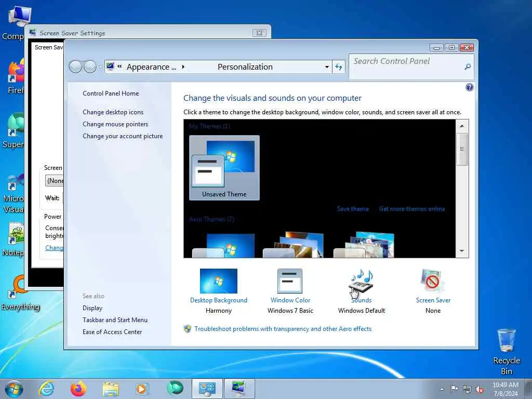Launch Firefox from taskbar
Image resolution: width=532 pixels, height=399 pixels.
click(x=78, y=389)
